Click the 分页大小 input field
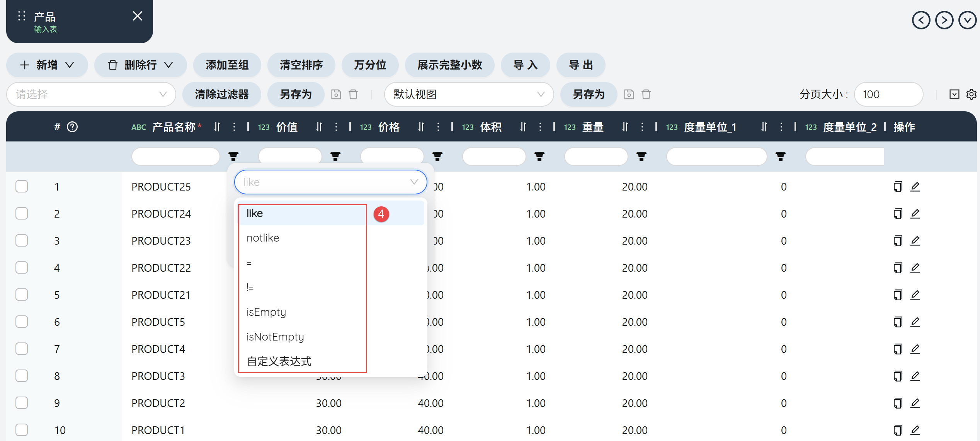Screen dimensions: 980x441 [x=888, y=94]
